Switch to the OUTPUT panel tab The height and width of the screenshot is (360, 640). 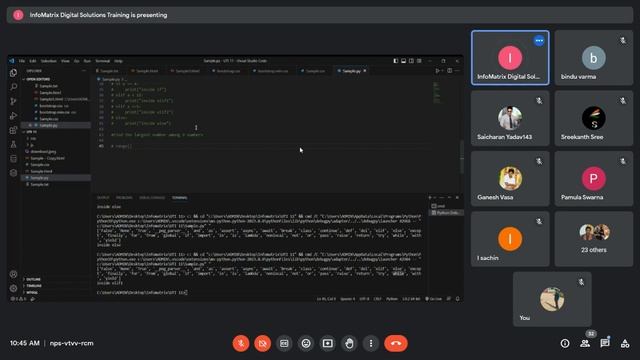[103, 198]
